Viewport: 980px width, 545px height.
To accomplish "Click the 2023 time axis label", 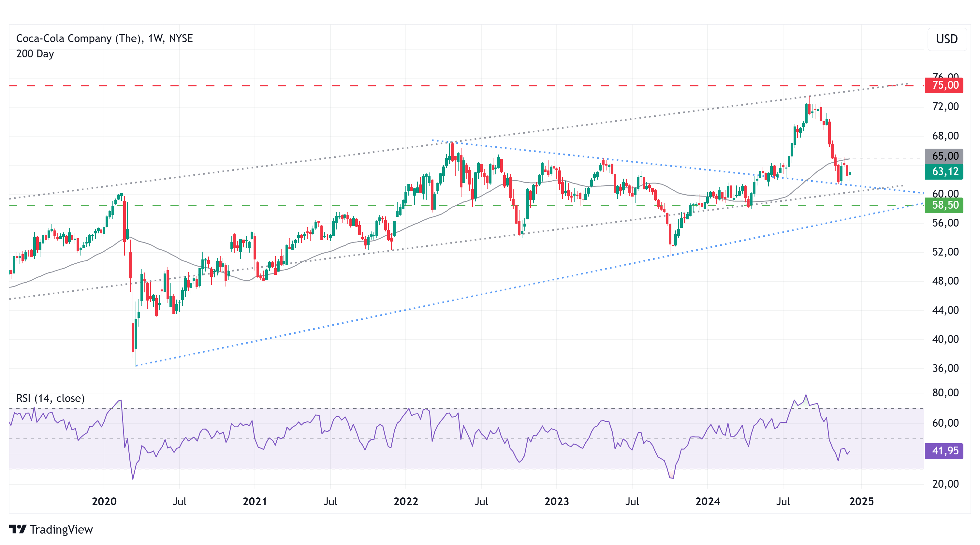I will 557,501.
